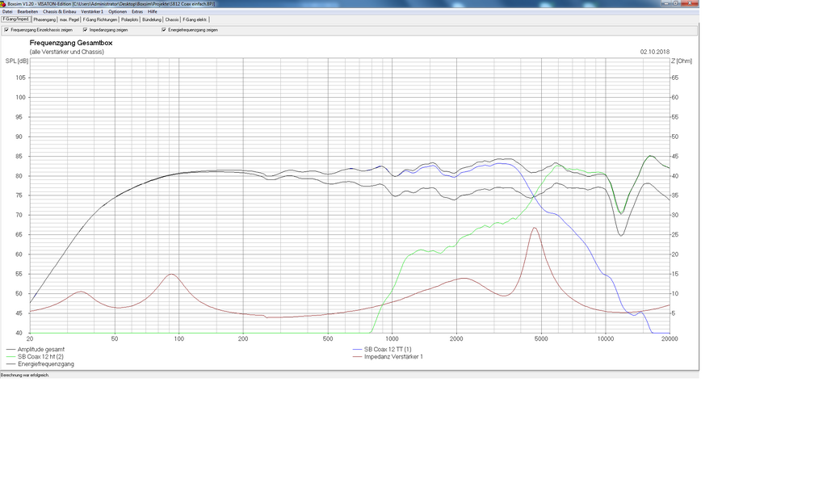Click the Z [Ohm] axis label

[x=682, y=61]
